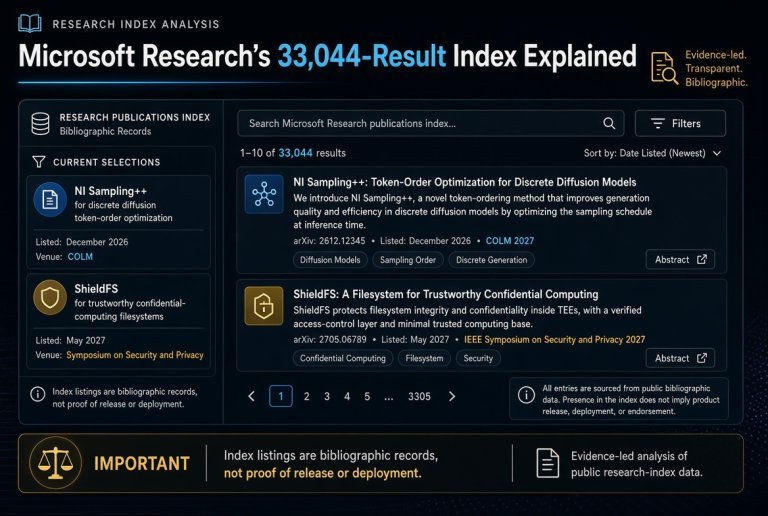
Task: Select page 1 in pagination
Action: [281, 396]
